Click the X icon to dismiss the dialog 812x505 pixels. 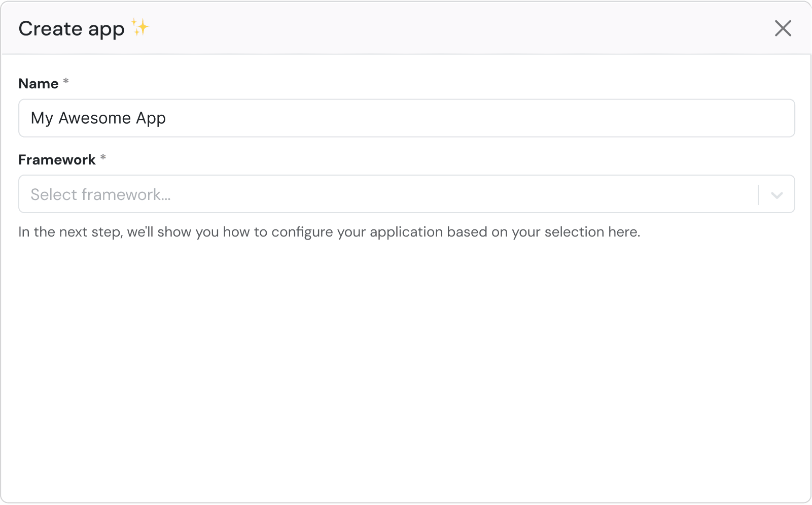pos(783,28)
